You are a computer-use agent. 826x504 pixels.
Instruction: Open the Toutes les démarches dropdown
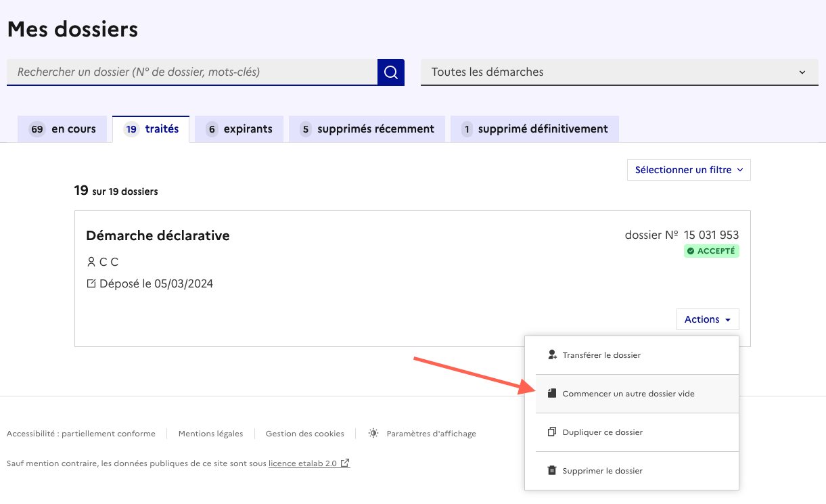point(619,72)
